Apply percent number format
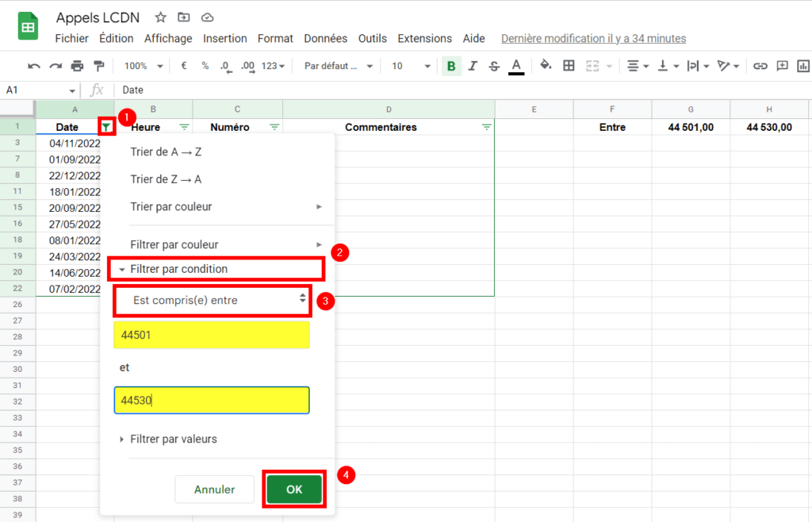 tap(205, 66)
